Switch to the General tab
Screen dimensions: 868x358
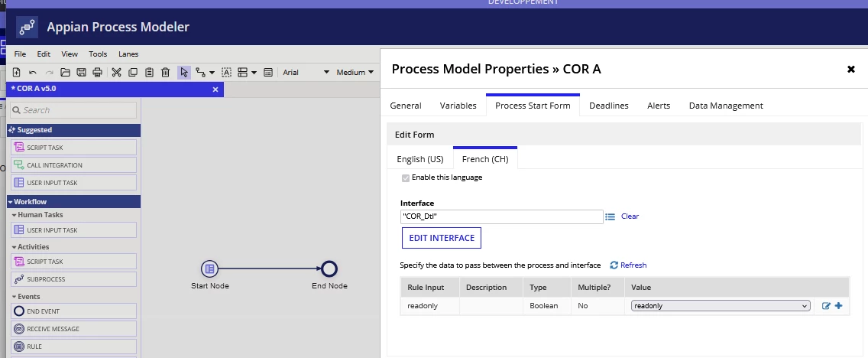point(406,106)
